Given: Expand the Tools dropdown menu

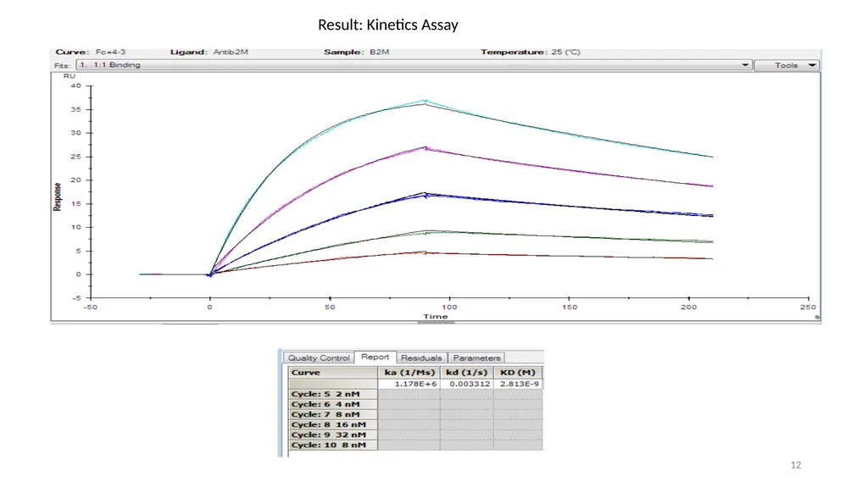Looking at the screenshot, I should click(787, 65).
